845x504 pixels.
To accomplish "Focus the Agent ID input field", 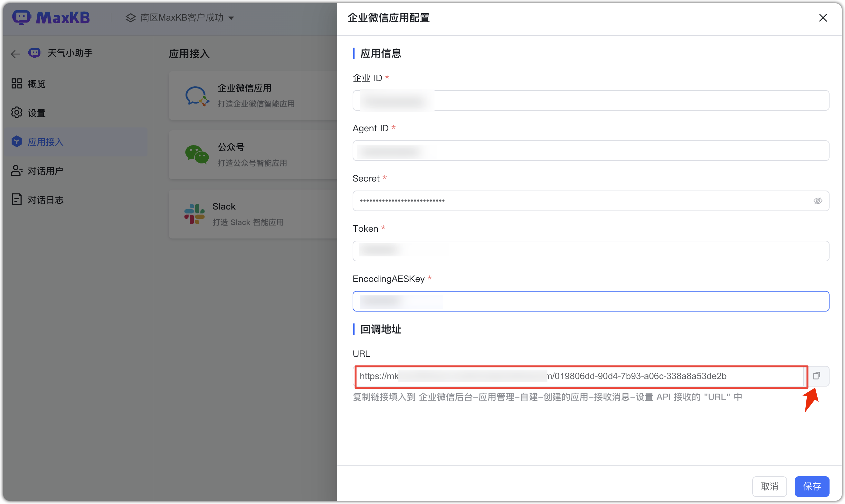I will click(591, 151).
